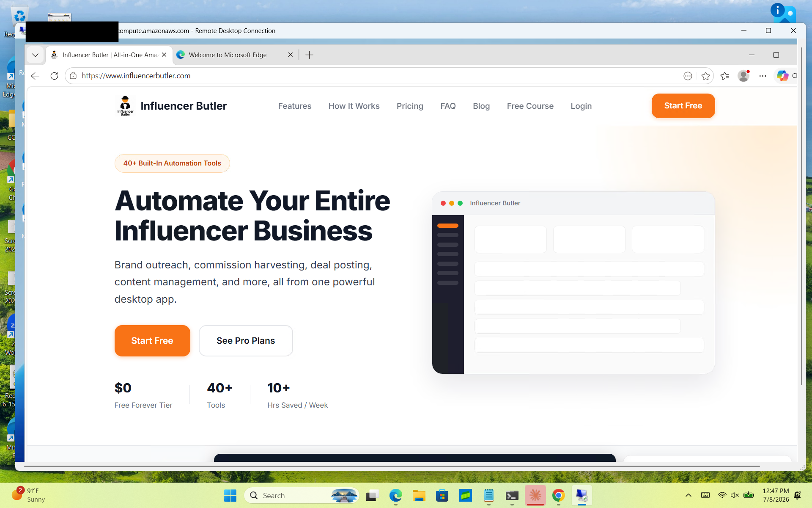Click Start Free in the header
812x508 pixels.
(x=683, y=106)
